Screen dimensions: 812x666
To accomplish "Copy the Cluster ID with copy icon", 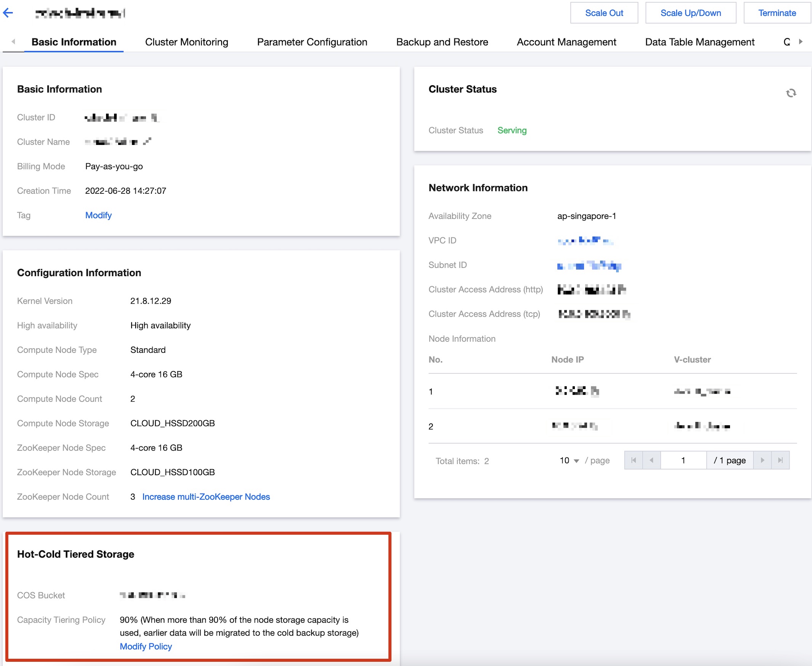I will pyautogui.click(x=155, y=118).
